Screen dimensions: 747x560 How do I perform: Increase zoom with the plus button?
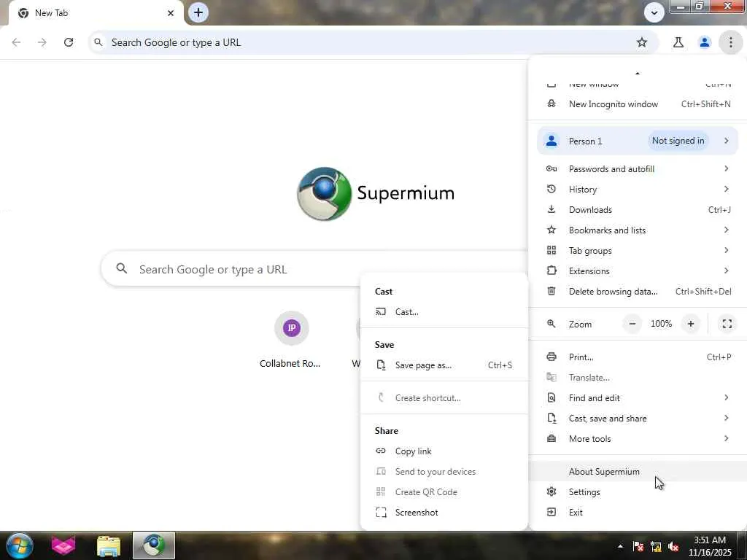point(690,324)
